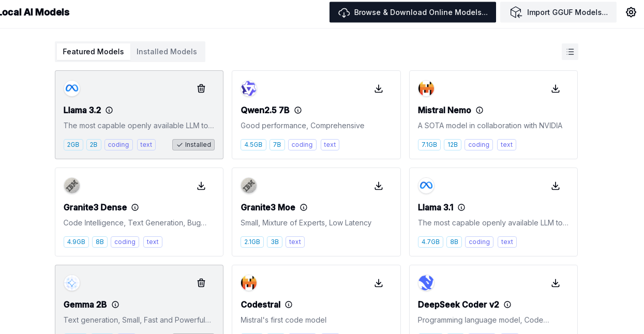This screenshot has width=644, height=334.
Task: Download the Granite3 Dense model
Action: click(x=201, y=186)
